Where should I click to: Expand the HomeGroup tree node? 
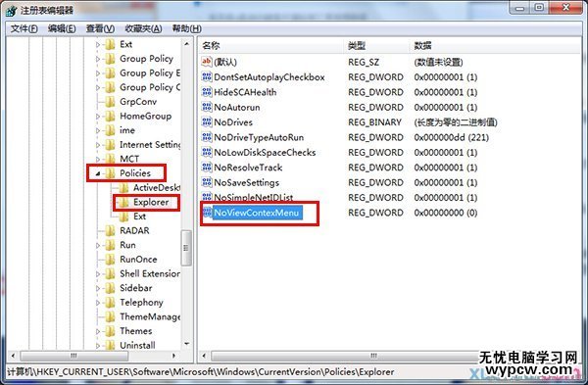coord(98,117)
